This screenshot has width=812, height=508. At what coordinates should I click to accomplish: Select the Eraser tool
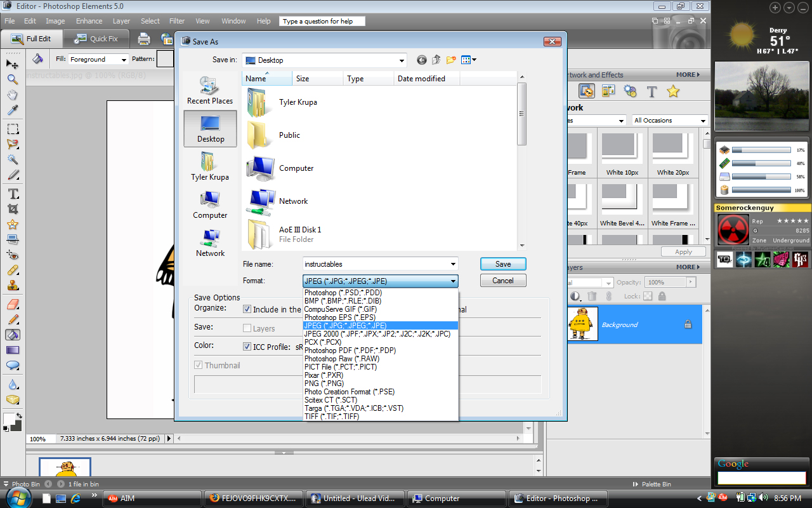point(12,304)
